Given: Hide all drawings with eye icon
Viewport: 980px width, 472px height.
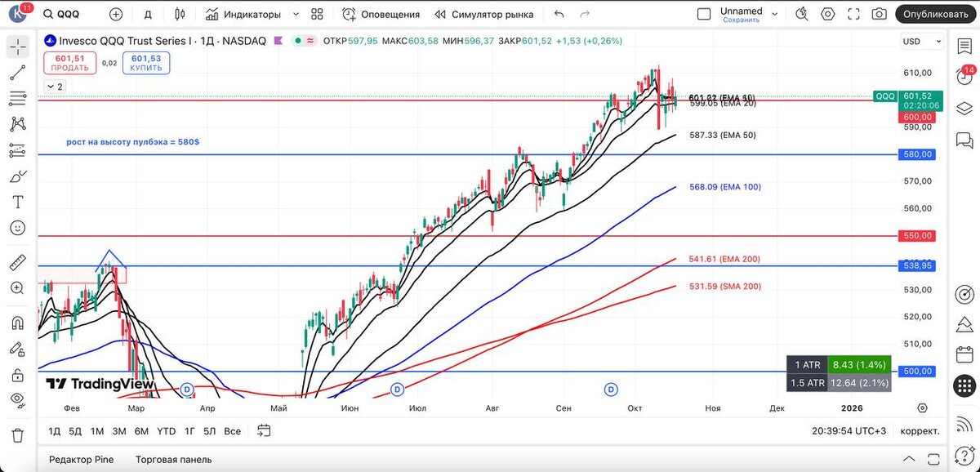Looking at the screenshot, I should pos(17,400).
